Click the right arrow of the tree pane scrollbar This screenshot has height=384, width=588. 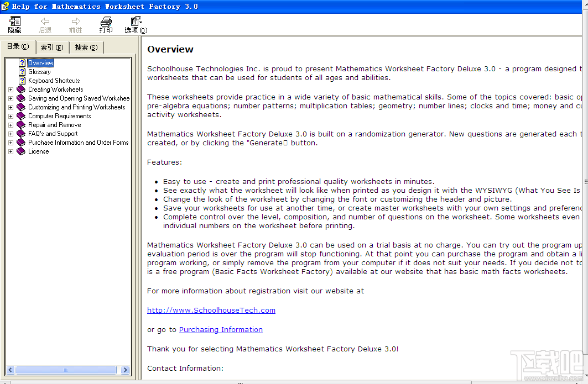tap(125, 370)
